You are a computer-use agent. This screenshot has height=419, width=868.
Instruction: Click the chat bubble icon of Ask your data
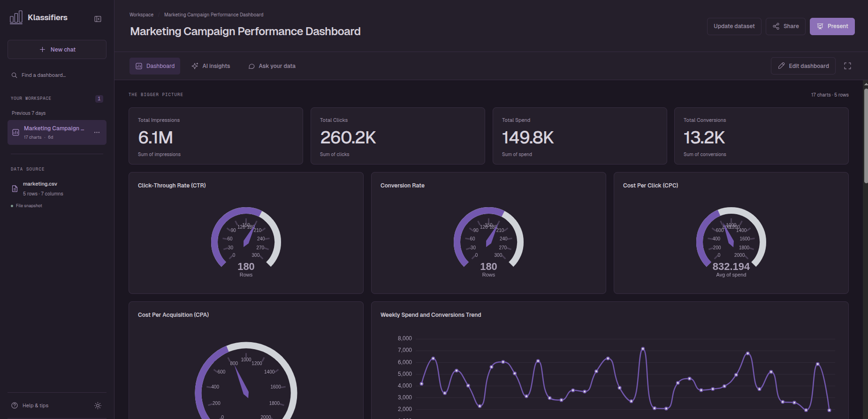pyautogui.click(x=251, y=66)
